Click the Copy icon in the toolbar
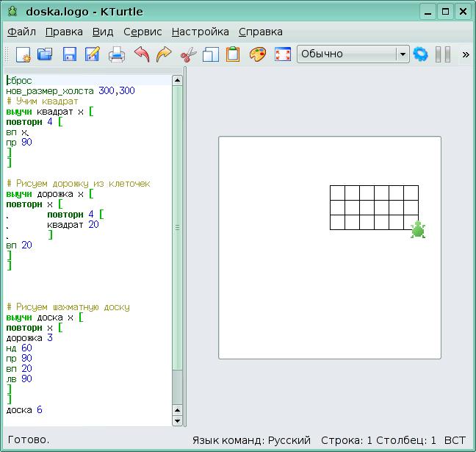The width and height of the screenshot is (476, 452). pyautogui.click(x=211, y=54)
